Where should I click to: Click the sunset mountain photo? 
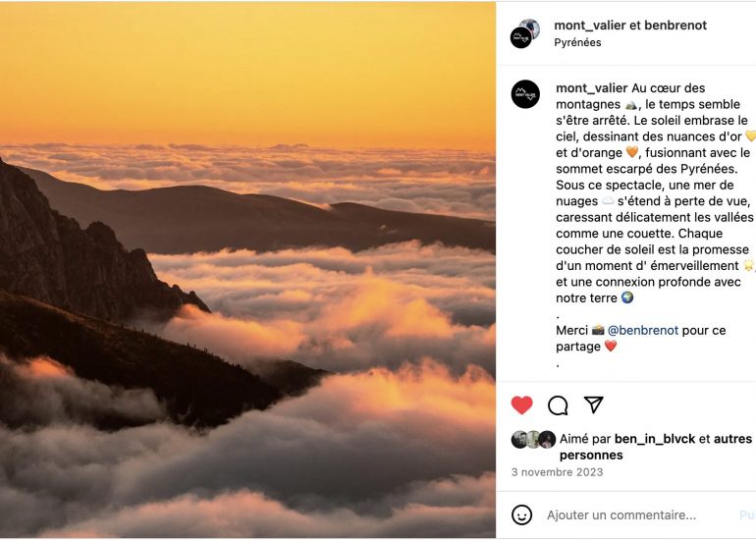coord(247,270)
